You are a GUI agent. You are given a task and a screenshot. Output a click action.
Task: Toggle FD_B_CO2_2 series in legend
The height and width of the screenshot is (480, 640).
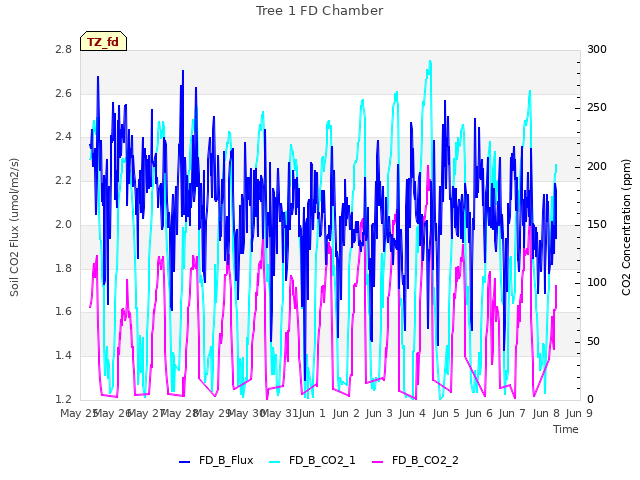click(x=415, y=460)
